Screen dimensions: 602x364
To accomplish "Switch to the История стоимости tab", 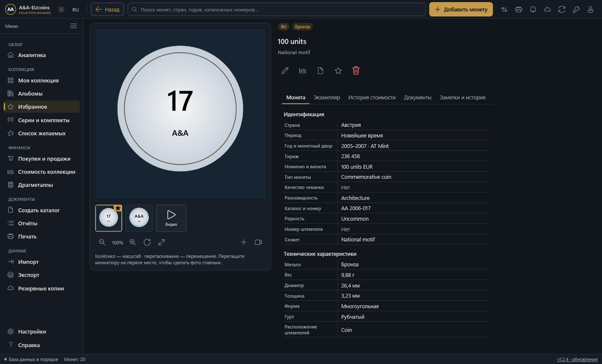I will coord(372,97).
